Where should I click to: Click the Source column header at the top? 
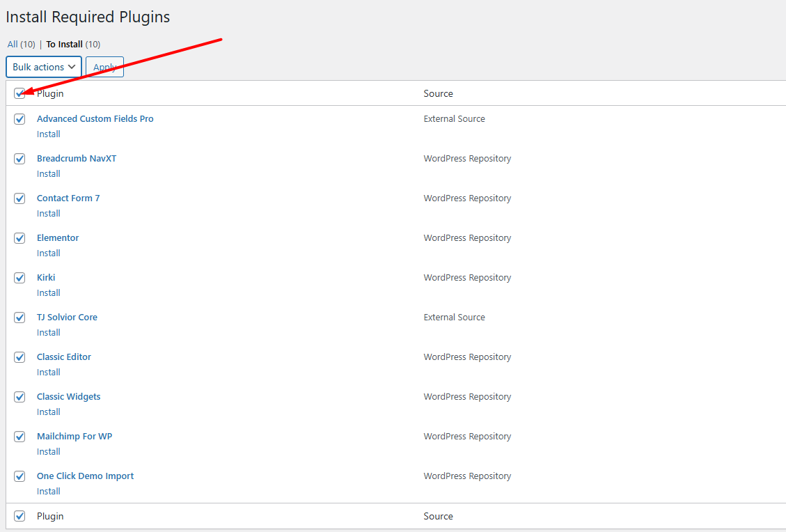(x=438, y=93)
